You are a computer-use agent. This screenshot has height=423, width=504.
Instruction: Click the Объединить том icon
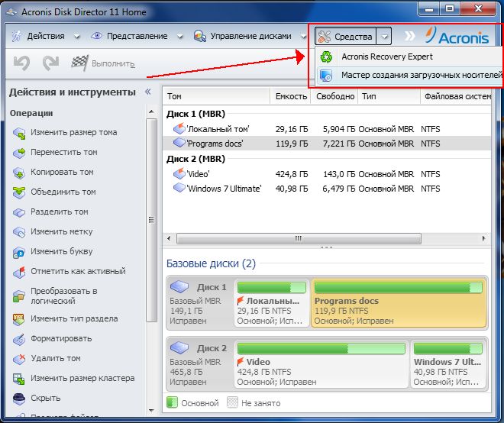19,192
